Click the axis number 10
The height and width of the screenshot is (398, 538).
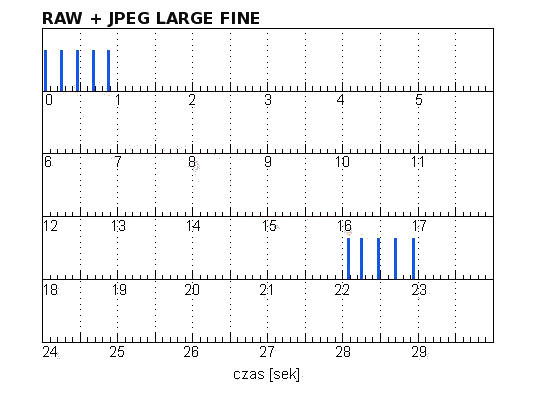tap(342, 162)
